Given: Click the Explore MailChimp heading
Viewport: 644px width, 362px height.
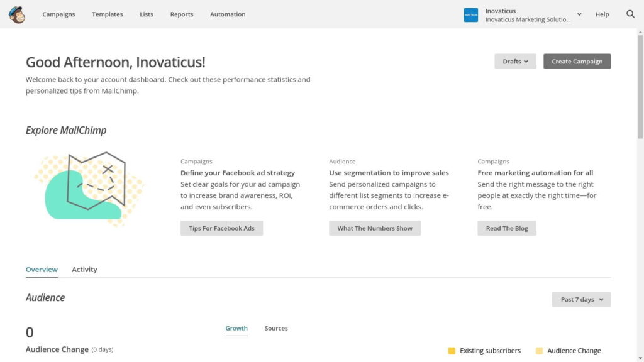Looking at the screenshot, I should [x=65, y=131].
